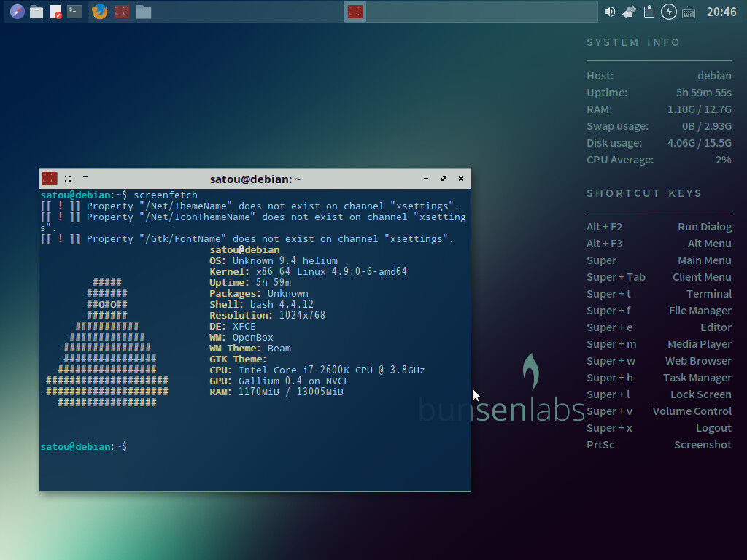Click the 'WM: OpenBox' line
The image size is (747, 560).
point(241,337)
